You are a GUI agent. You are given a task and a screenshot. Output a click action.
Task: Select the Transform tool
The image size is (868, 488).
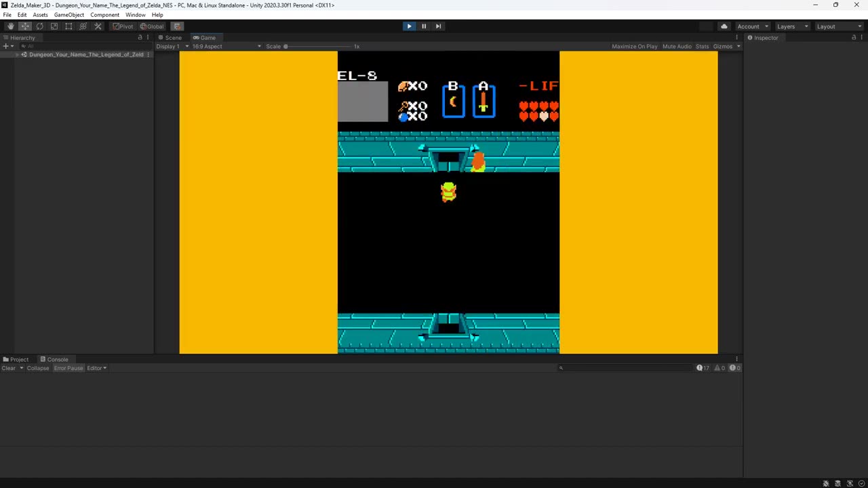[x=83, y=26]
